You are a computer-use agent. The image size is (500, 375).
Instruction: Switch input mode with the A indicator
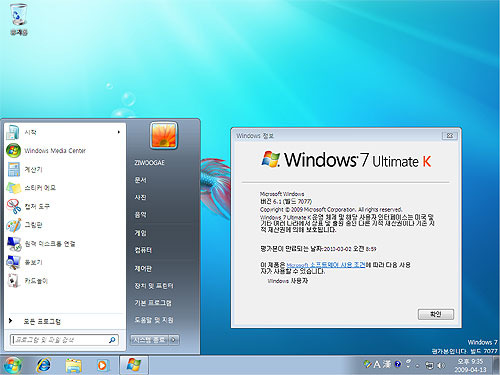click(x=377, y=364)
